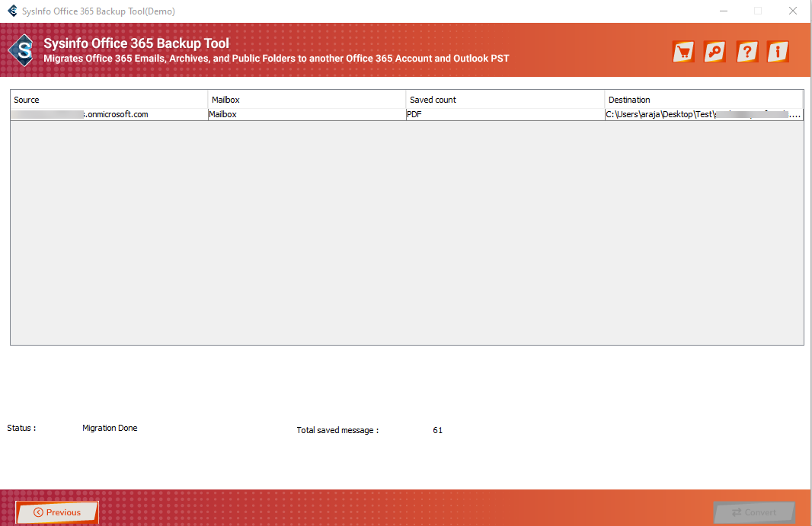Minimize the Backup Tool window
The height and width of the screenshot is (526, 812).
[x=724, y=11]
